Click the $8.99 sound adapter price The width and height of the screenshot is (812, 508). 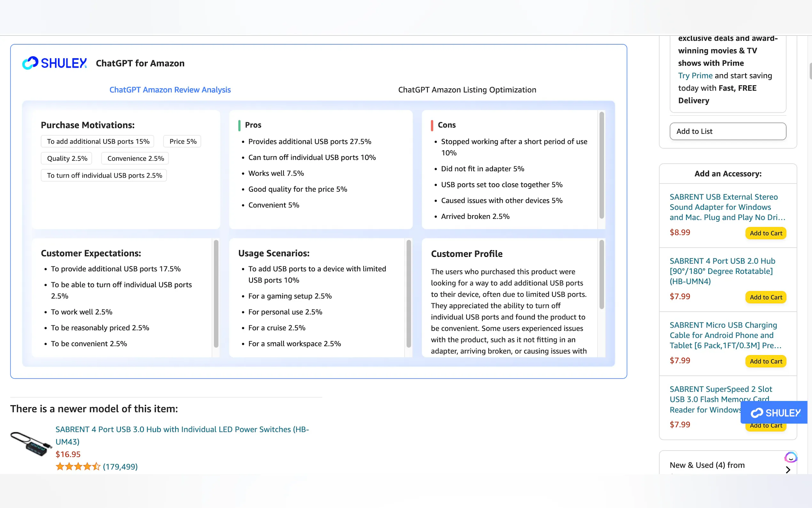[680, 233]
